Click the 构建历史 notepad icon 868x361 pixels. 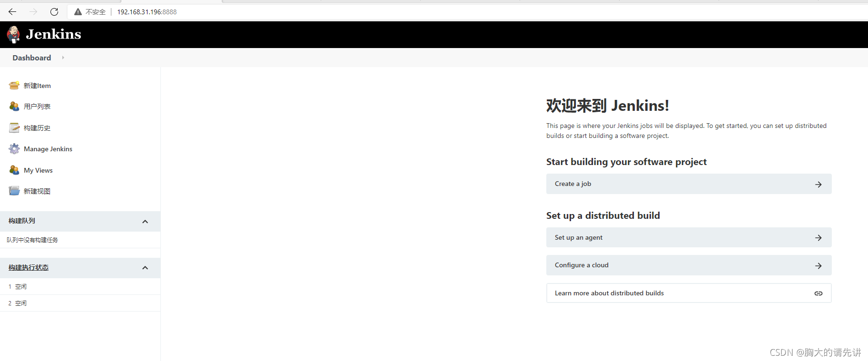point(14,128)
